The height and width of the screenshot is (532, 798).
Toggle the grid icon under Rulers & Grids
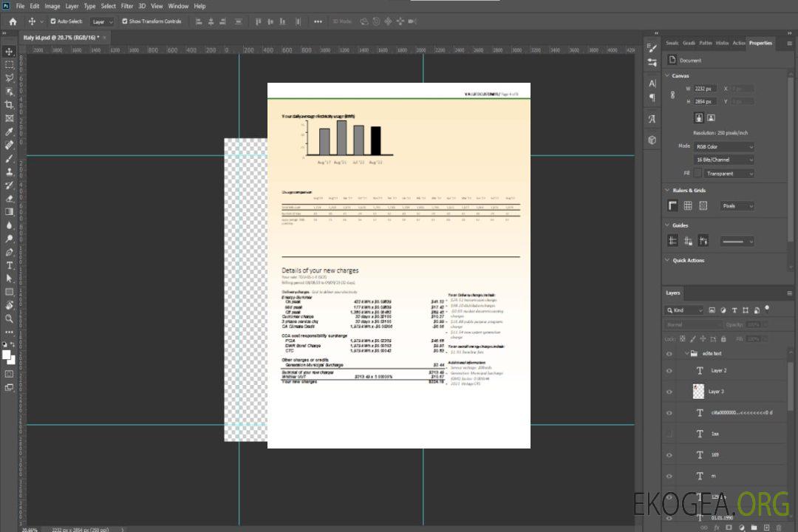click(688, 206)
